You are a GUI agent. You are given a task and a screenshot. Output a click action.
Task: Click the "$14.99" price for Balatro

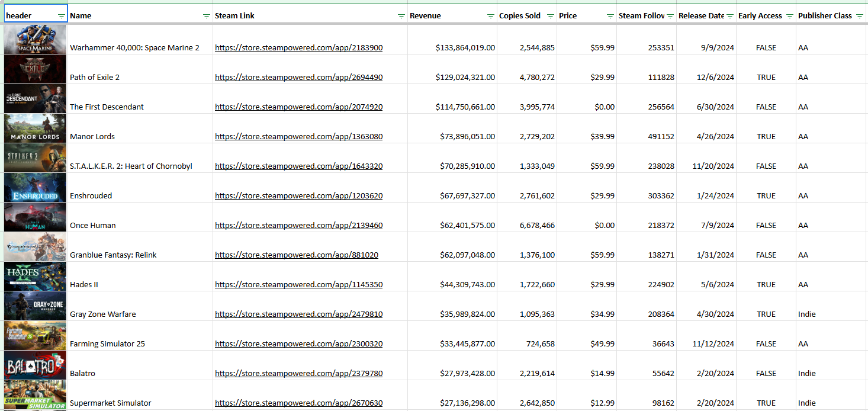click(x=602, y=374)
